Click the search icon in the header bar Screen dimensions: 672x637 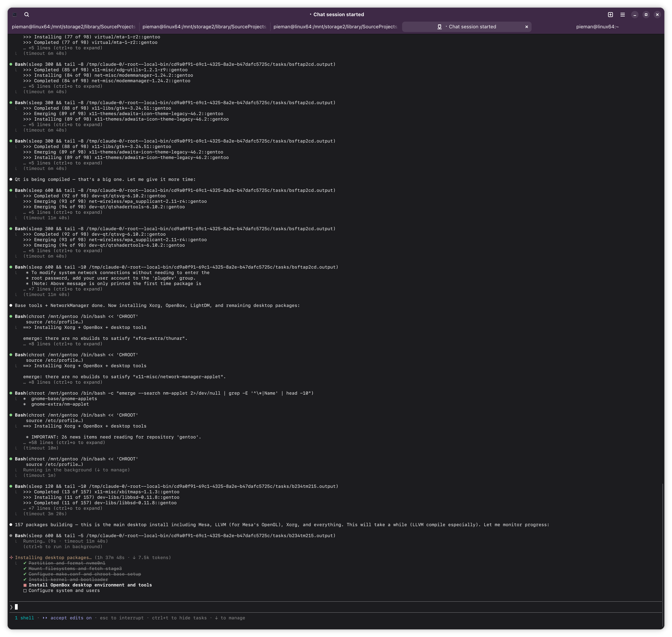click(x=27, y=15)
